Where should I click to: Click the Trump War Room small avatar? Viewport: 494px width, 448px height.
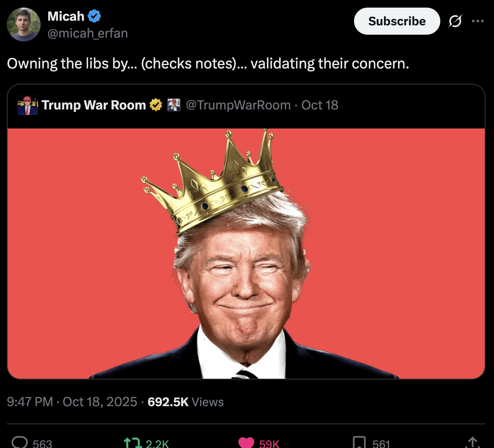point(28,105)
